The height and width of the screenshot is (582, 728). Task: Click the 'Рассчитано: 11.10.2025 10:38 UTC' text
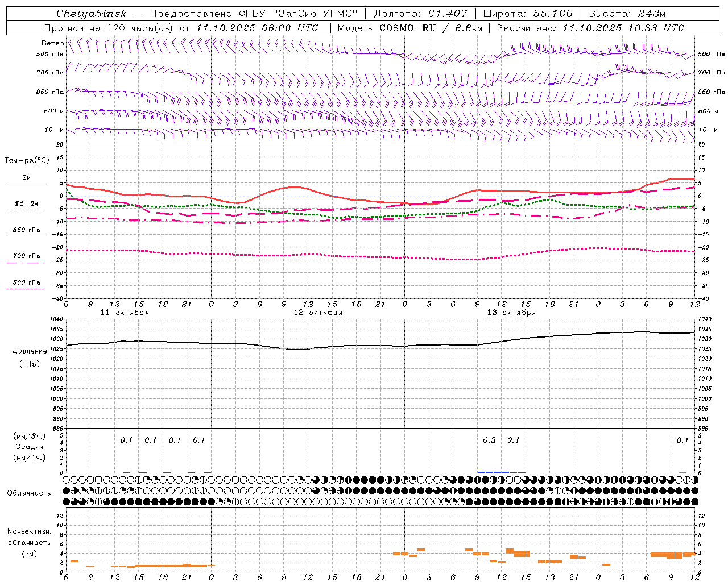[590, 28]
